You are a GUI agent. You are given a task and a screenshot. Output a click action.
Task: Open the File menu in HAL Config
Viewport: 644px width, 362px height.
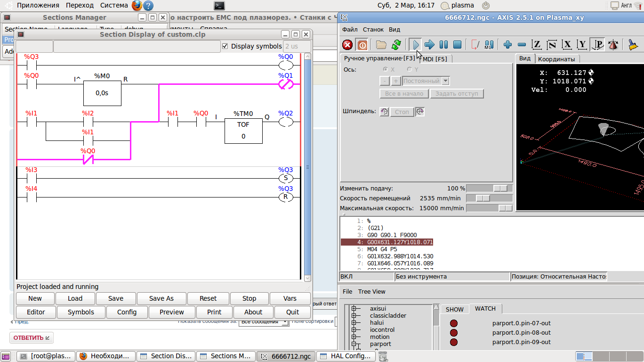click(x=347, y=291)
